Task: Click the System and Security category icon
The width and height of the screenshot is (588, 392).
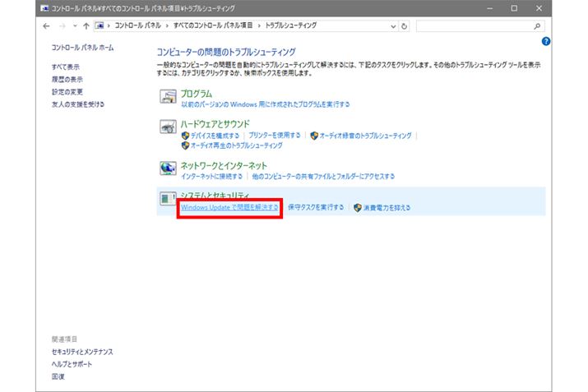Action: pos(167,201)
